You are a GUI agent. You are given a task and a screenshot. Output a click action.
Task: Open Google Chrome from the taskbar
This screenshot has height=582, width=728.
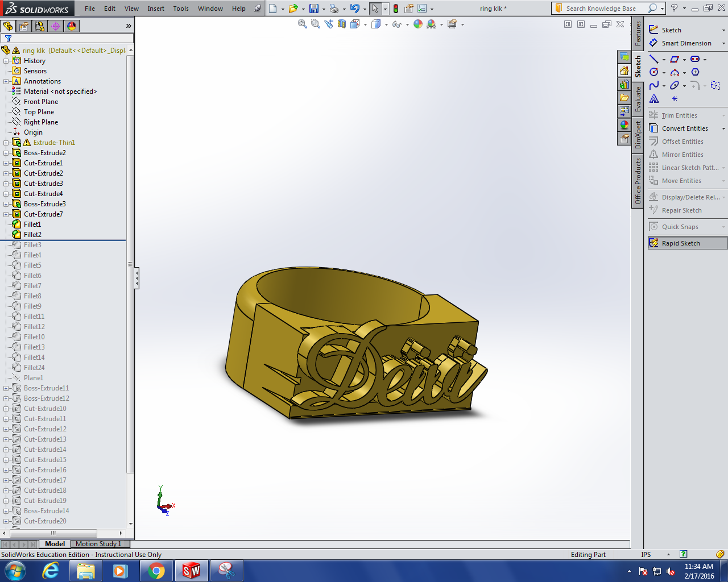click(156, 571)
